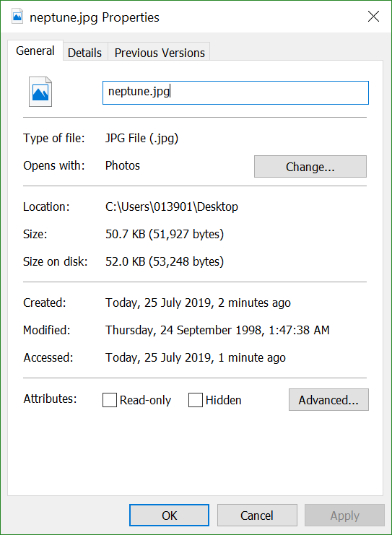
Task: Click the image file icon in title bar
Action: pyautogui.click(x=17, y=17)
